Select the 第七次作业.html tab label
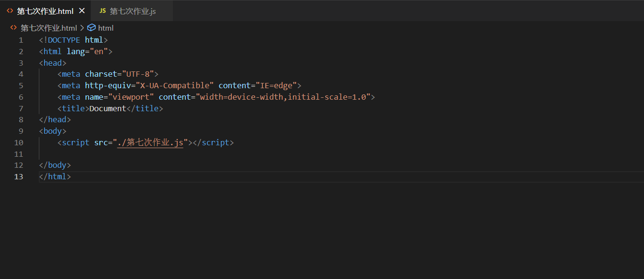644x279 pixels. click(45, 11)
